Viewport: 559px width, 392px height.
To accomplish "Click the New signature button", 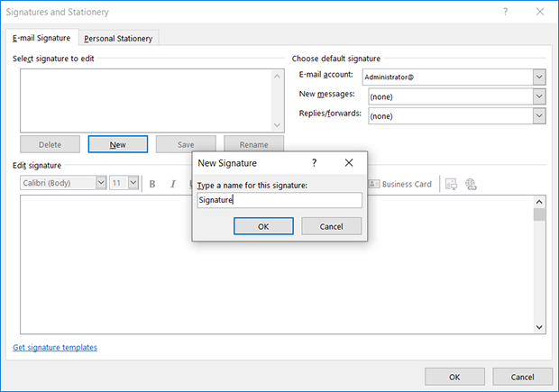I will click(x=117, y=144).
